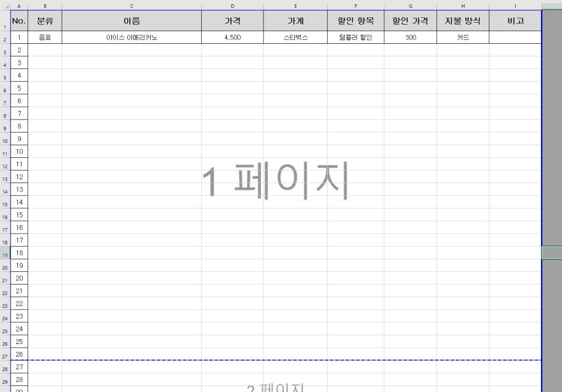This screenshot has width=562, height=392.
Task: Select row header 1
Action: tap(5, 21)
